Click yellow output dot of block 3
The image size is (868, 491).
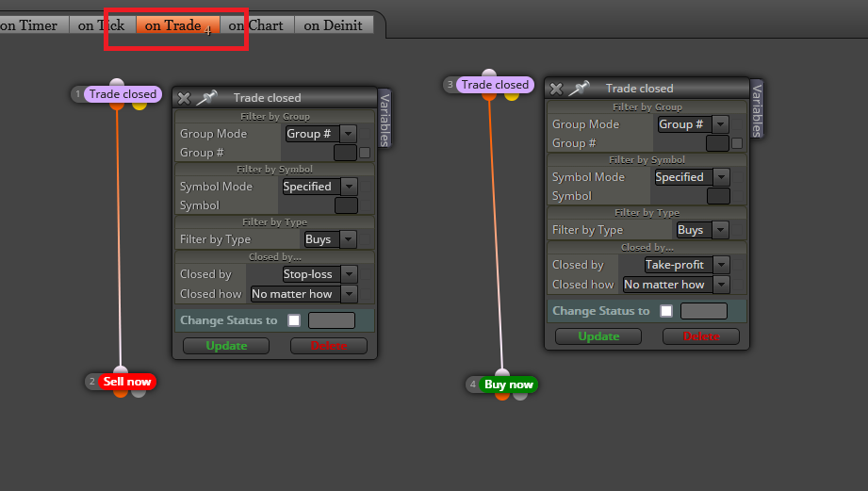tap(512, 96)
